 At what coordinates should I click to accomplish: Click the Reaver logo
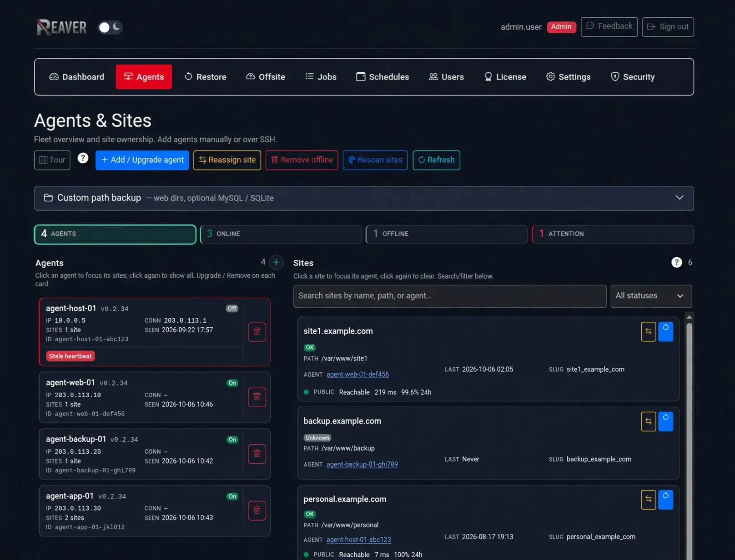pos(62,27)
